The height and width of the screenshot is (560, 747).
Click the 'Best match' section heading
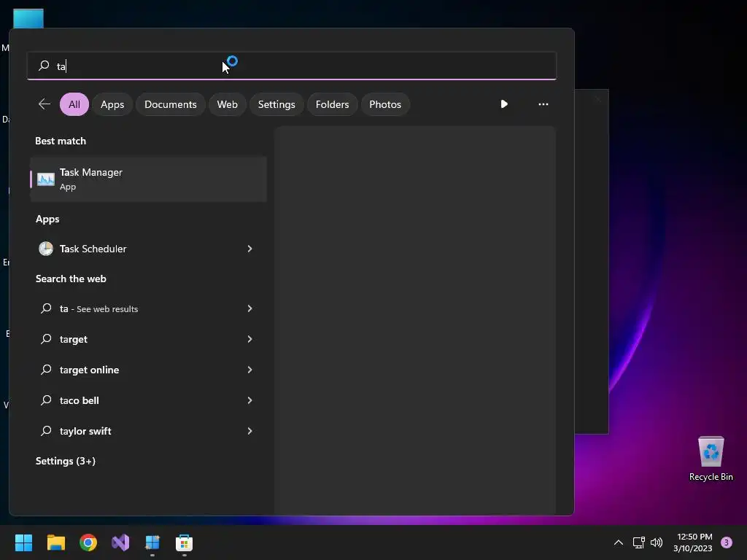(x=61, y=141)
